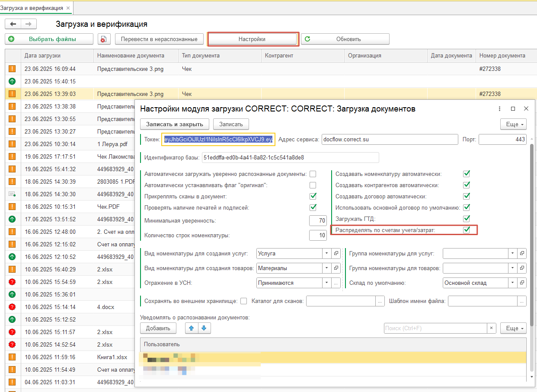Browse for Каталог для сканов with ellipsis
The image size is (537, 392).
380,301
